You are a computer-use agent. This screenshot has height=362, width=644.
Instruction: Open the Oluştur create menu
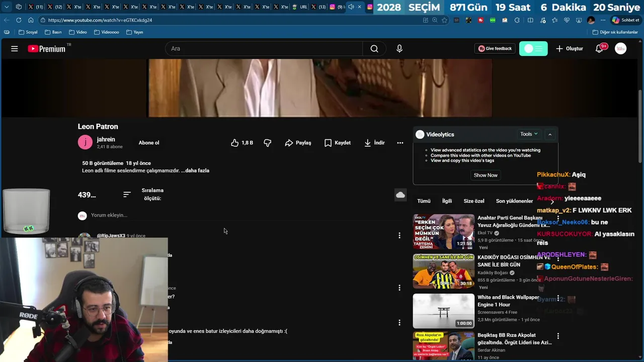[x=570, y=49]
